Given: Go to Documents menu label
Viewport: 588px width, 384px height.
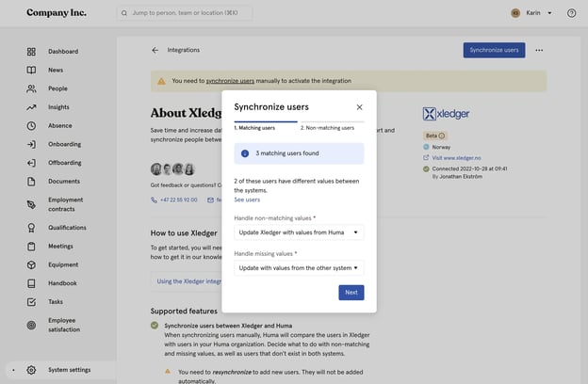Looking at the screenshot, I should pyautogui.click(x=64, y=182).
